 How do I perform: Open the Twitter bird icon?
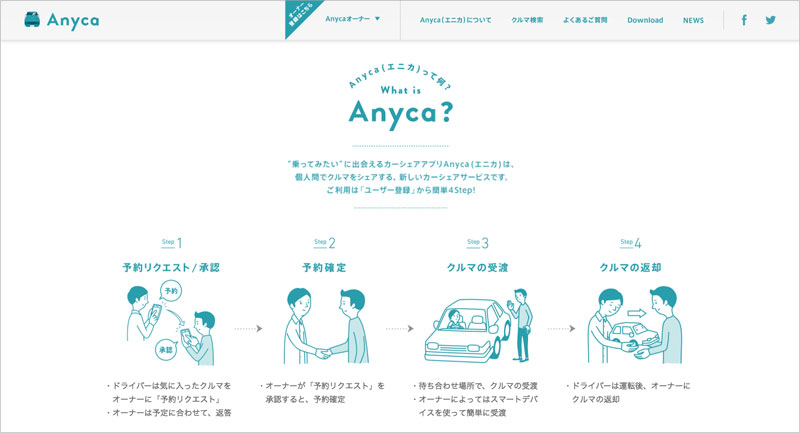pyautogui.click(x=770, y=20)
